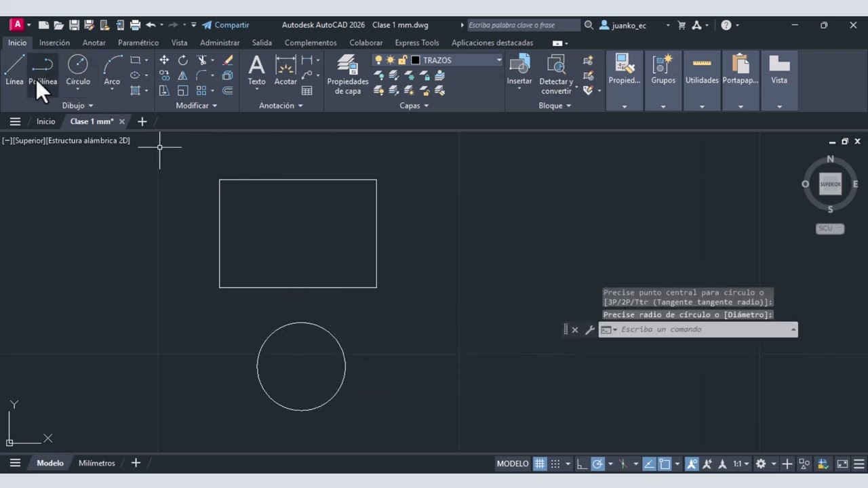The width and height of the screenshot is (868, 488).
Task: Expand the Bloque panel
Action: point(555,106)
